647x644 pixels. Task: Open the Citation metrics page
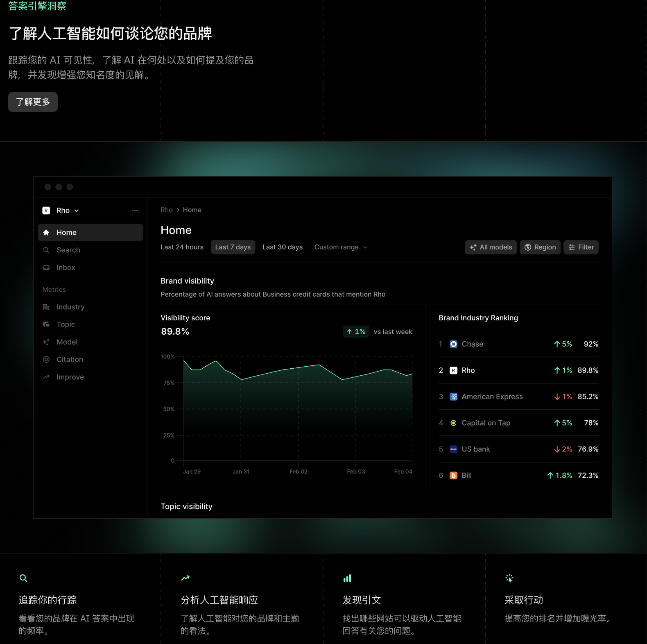[70, 360]
